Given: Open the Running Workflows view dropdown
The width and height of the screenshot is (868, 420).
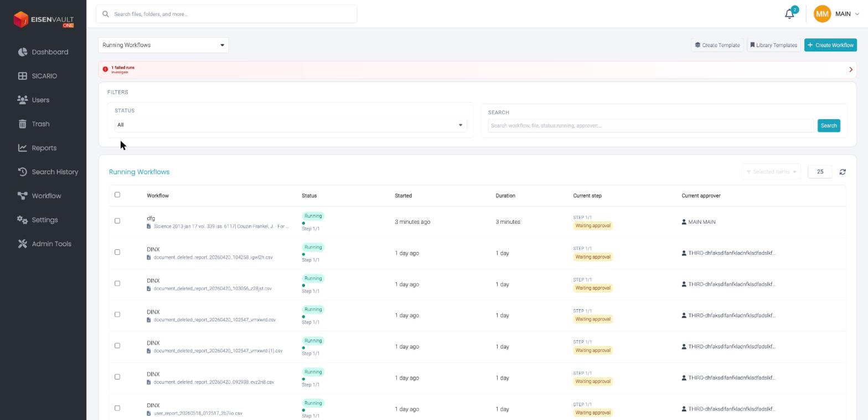Looking at the screenshot, I should point(163,45).
